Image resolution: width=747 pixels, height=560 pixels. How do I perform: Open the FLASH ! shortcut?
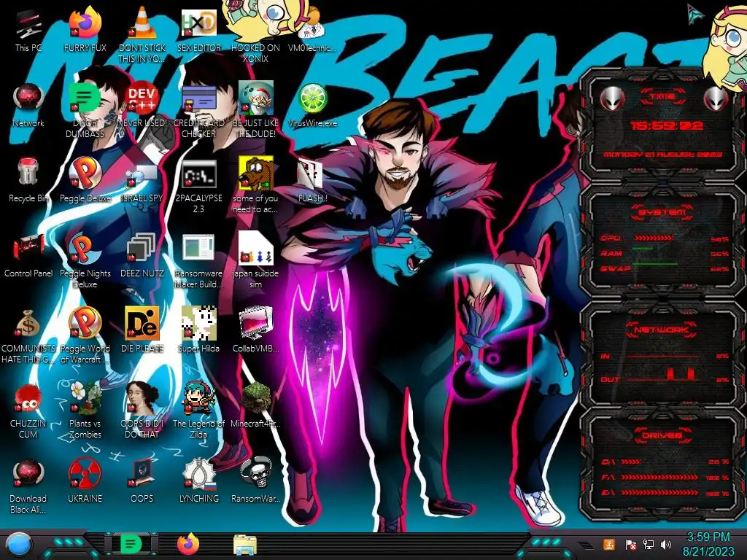click(312, 181)
